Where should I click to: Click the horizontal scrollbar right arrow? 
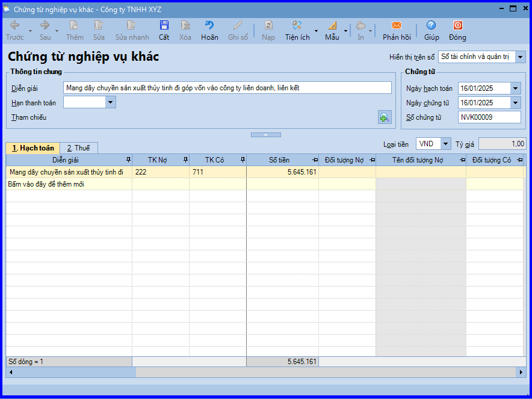point(521,373)
